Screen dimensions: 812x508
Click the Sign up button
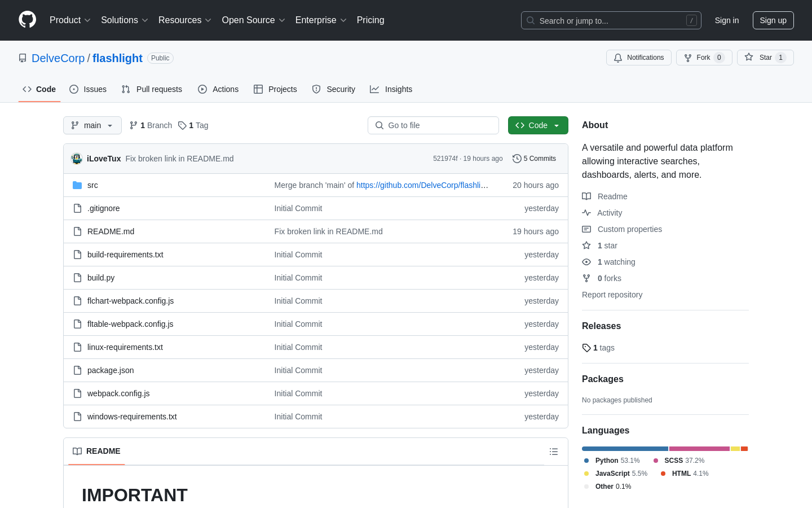[x=773, y=20]
